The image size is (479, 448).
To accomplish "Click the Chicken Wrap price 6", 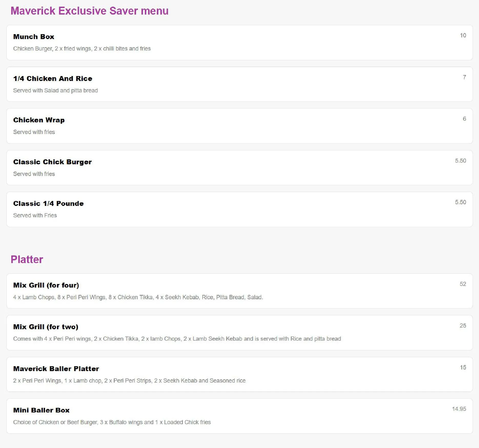I will [464, 119].
